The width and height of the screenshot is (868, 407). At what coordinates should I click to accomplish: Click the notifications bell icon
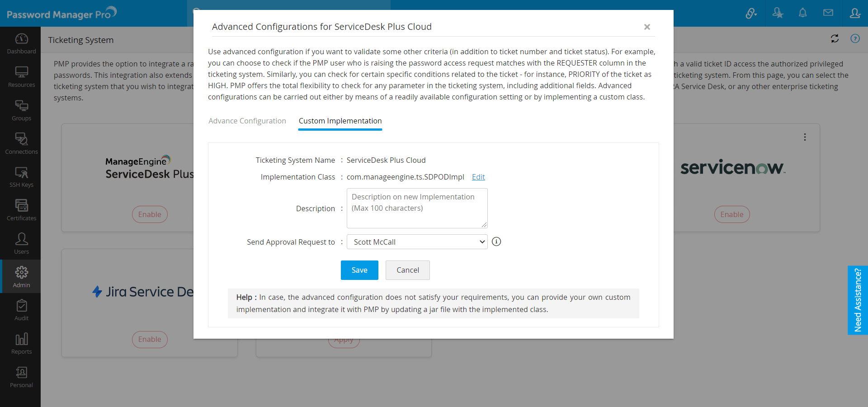[802, 13]
